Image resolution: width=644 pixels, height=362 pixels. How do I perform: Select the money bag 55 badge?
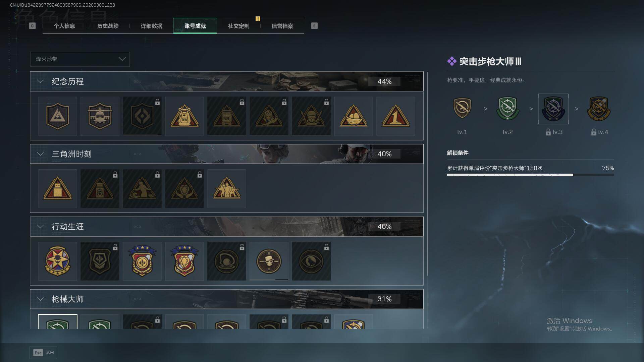tap(184, 116)
